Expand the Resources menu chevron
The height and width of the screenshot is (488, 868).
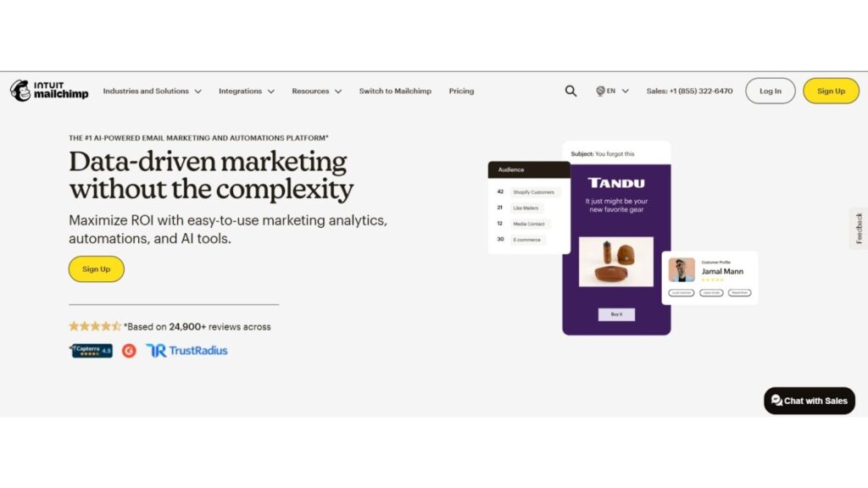pos(338,91)
